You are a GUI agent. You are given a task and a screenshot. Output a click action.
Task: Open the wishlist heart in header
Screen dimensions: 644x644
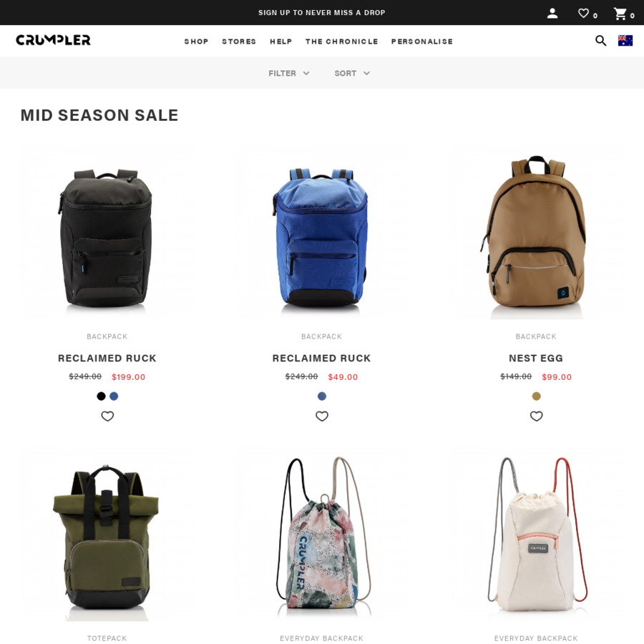(x=584, y=13)
